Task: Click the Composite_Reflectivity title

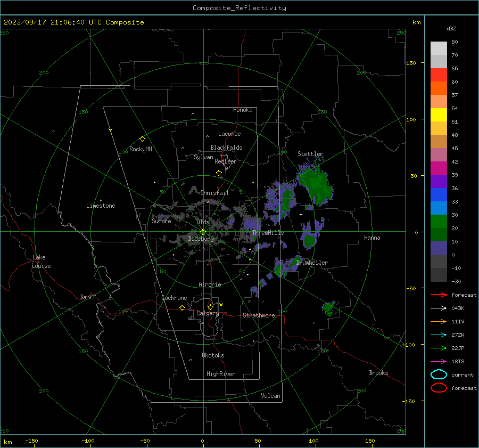Action: pos(240,8)
